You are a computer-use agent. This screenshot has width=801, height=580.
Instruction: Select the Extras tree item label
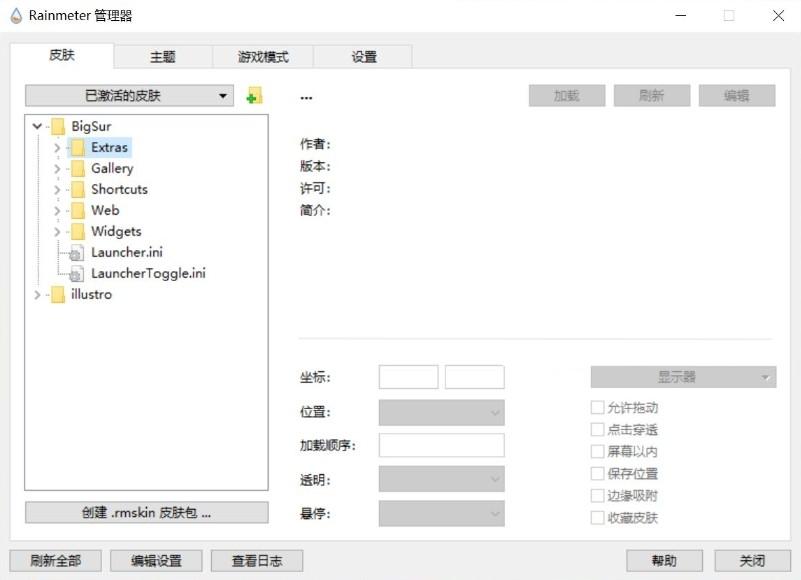109,148
